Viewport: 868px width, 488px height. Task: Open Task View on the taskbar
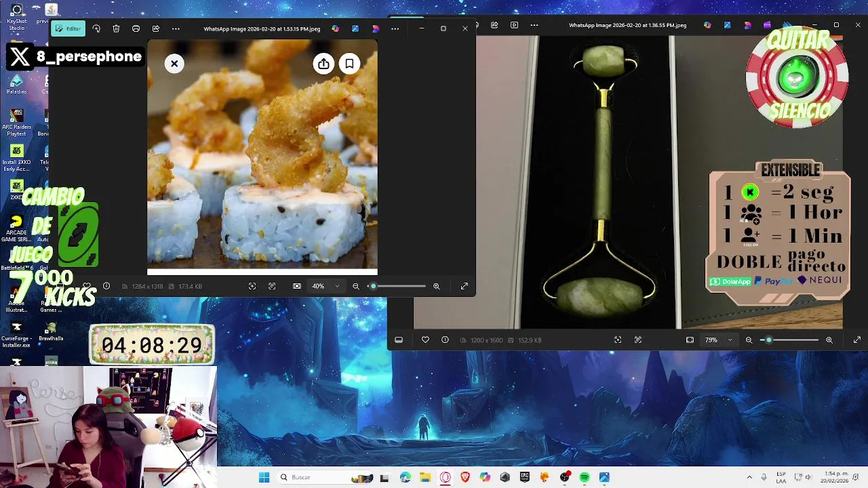384,477
